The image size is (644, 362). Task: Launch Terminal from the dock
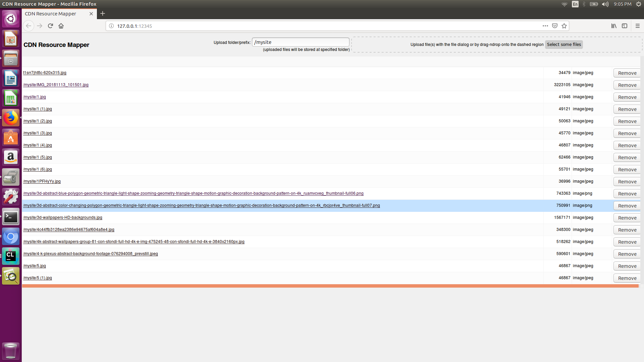click(11, 217)
